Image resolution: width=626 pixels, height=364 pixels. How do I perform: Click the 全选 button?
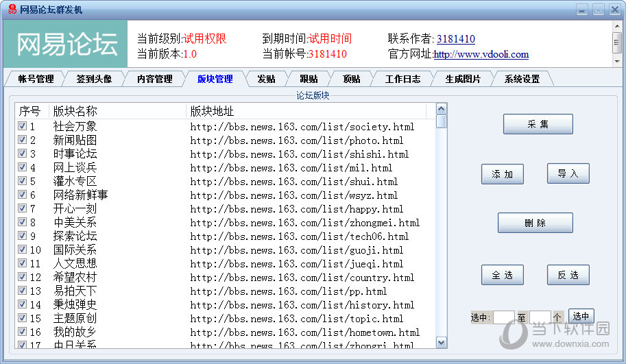coord(502,275)
